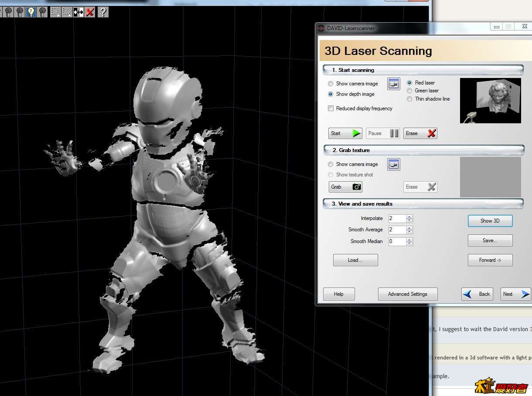The width and height of the screenshot is (532, 396).
Task: Open the Save... dialog
Action: tap(490, 240)
